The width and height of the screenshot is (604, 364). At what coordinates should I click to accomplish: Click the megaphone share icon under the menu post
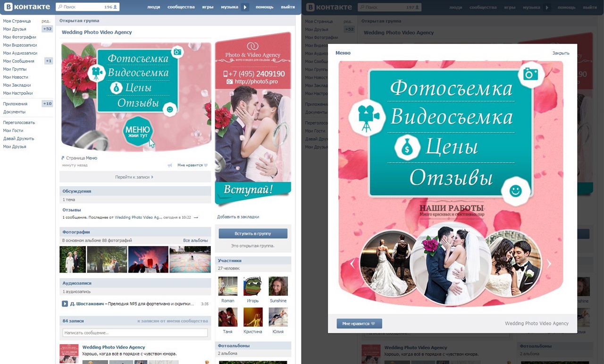point(169,165)
